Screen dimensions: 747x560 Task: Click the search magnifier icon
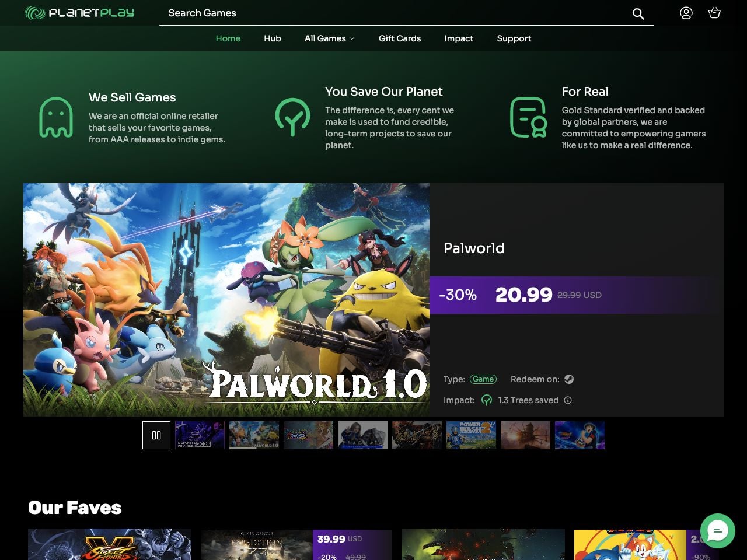click(x=638, y=13)
